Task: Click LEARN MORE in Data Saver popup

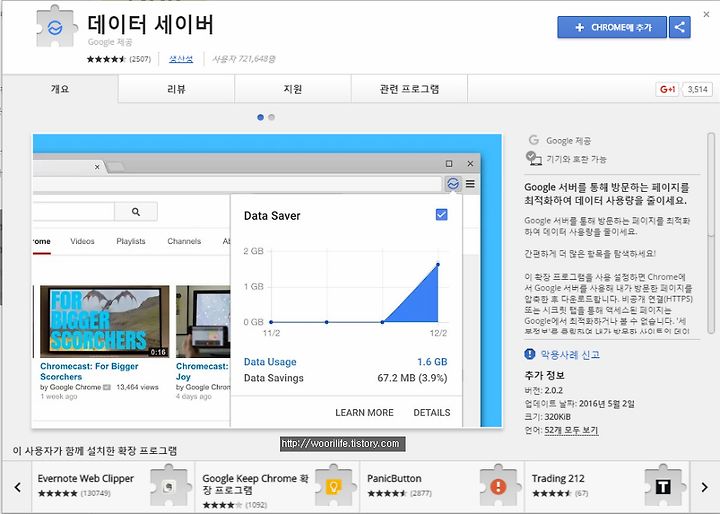Action: coord(364,412)
